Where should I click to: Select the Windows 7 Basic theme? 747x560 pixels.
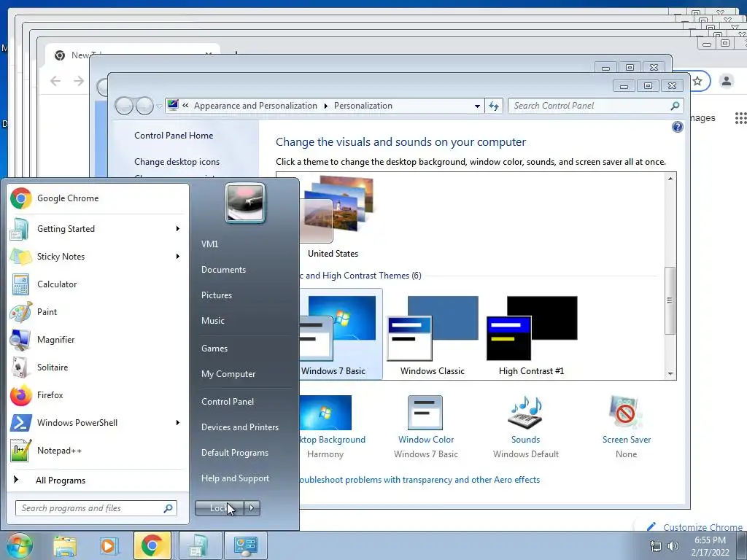click(340, 335)
